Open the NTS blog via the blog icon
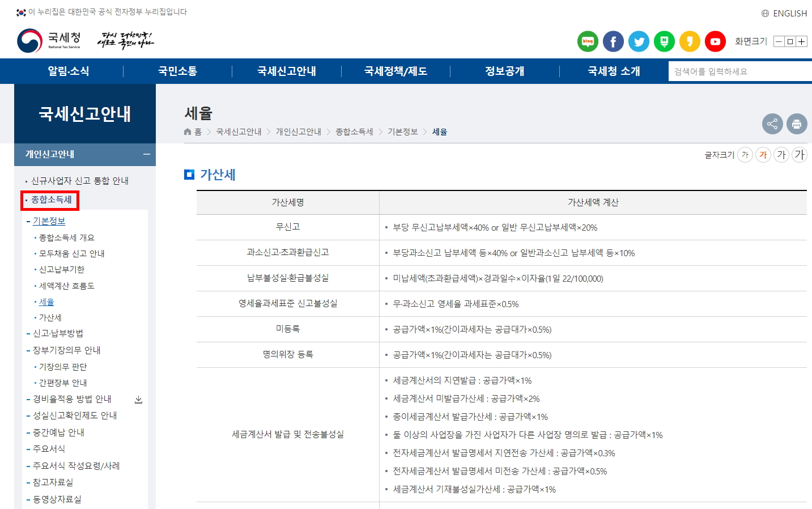 (x=588, y=41)
